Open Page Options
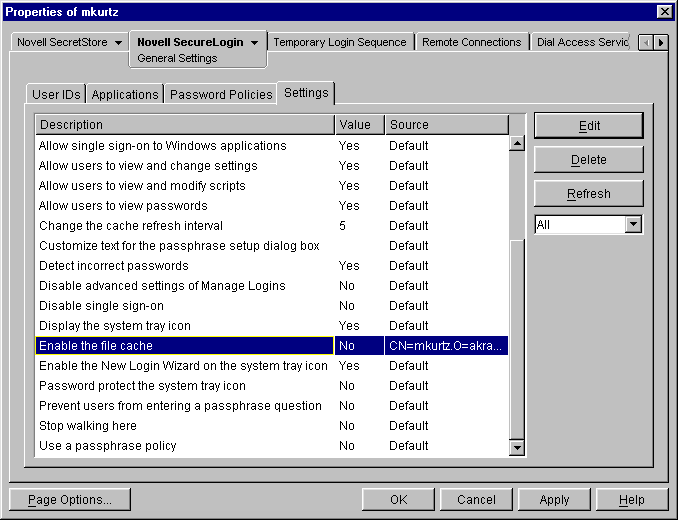Screen dimensions: 678x520 [70, 500]
